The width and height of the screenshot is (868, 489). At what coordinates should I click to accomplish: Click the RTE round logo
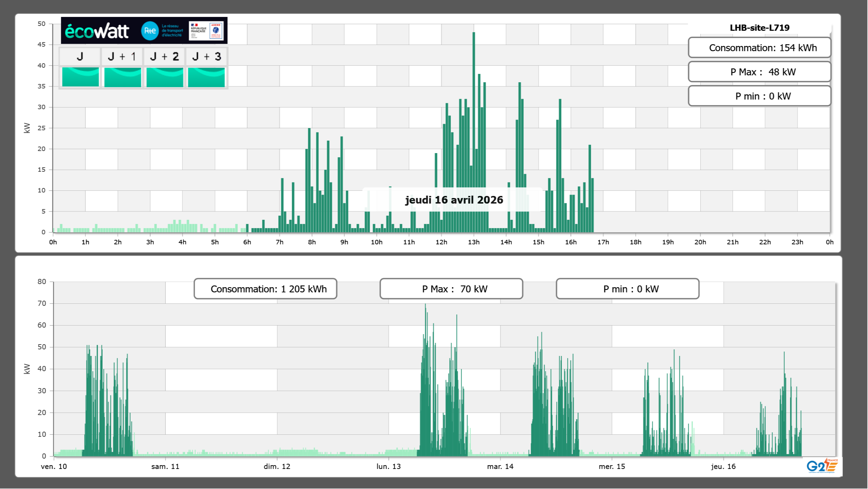pos(150,31)
